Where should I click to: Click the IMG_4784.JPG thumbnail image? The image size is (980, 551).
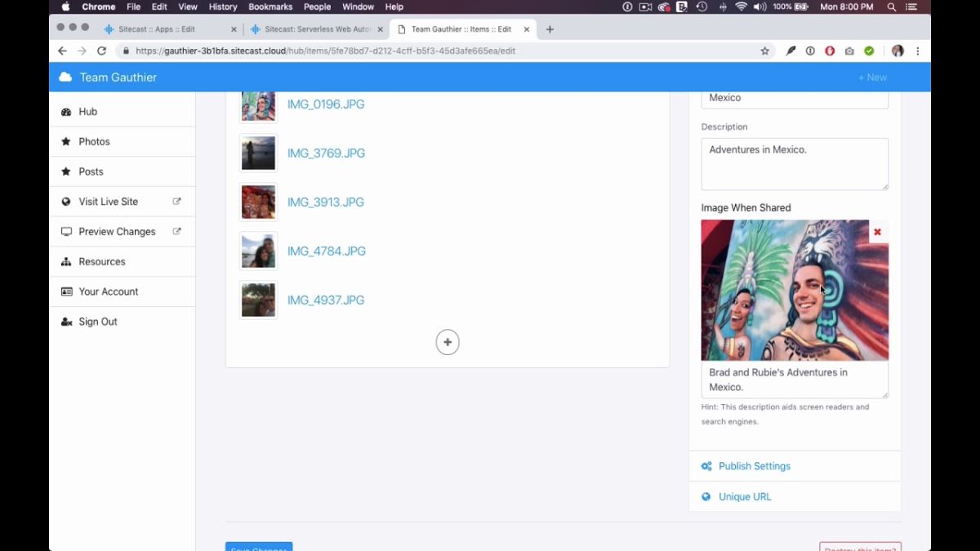pos(258,251)
